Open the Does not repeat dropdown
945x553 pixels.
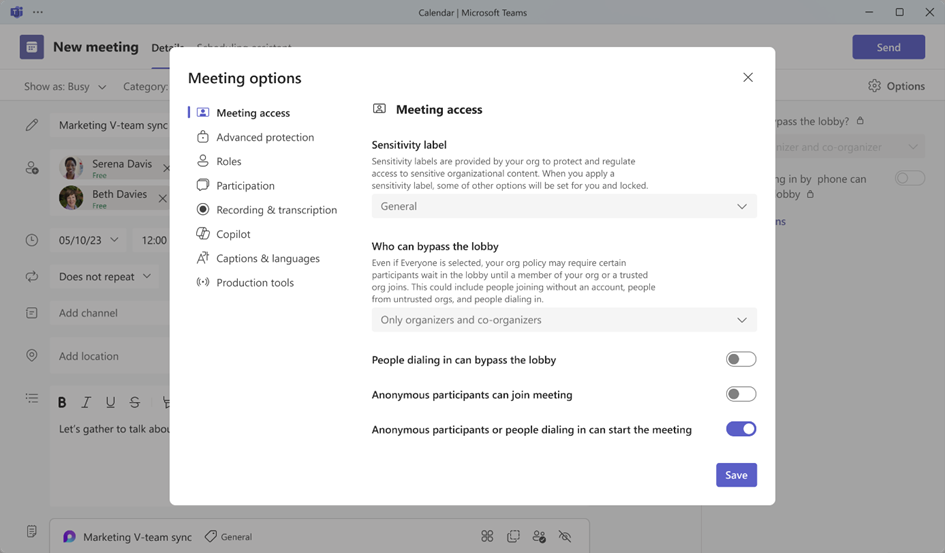(104, 276)
